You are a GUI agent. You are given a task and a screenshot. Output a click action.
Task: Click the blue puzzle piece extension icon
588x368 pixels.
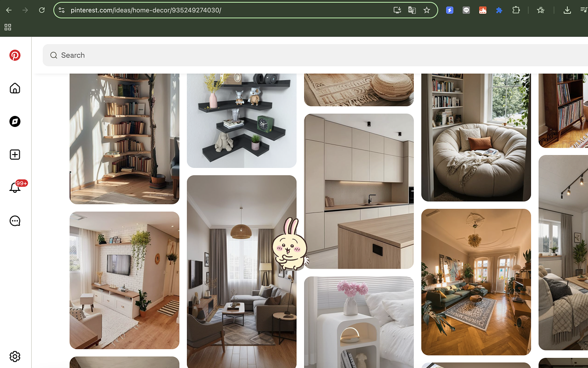499,10
